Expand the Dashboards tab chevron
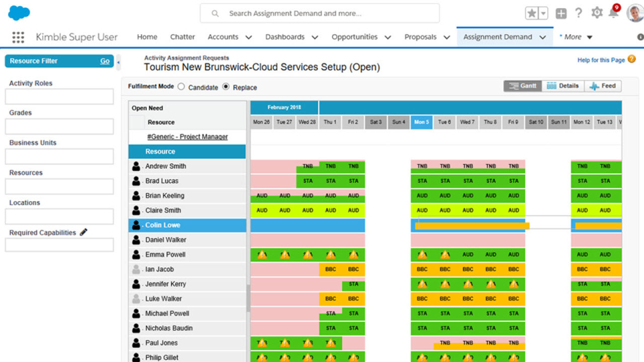The image size is (644, 362). tap(315, 38)
